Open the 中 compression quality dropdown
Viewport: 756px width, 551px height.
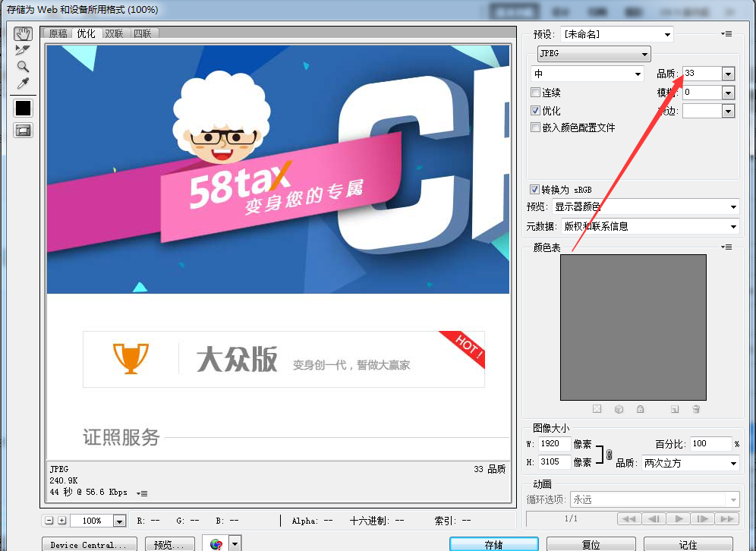point(587,74)
